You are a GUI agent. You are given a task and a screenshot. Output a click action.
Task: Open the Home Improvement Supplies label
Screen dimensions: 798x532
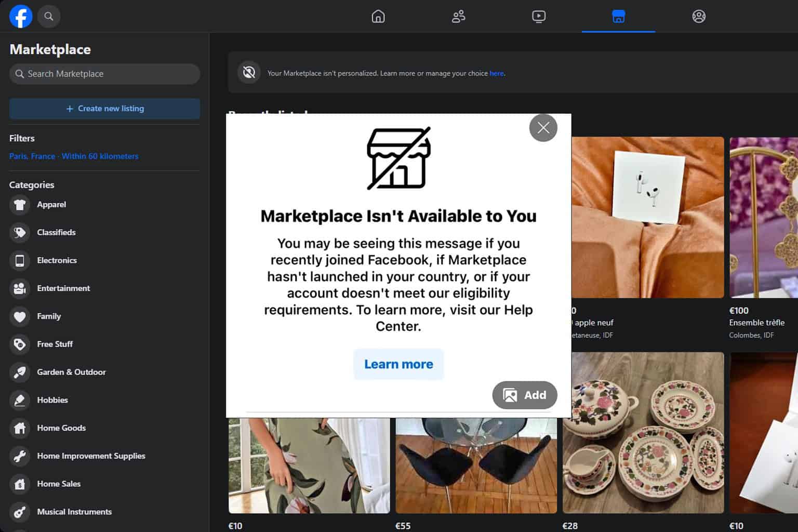(91, 456)
